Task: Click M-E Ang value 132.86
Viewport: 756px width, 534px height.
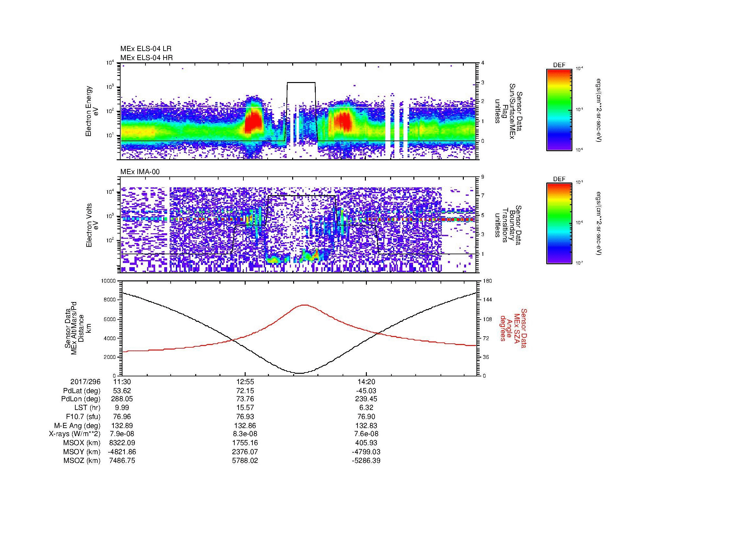Action: [x=245, y=425]
